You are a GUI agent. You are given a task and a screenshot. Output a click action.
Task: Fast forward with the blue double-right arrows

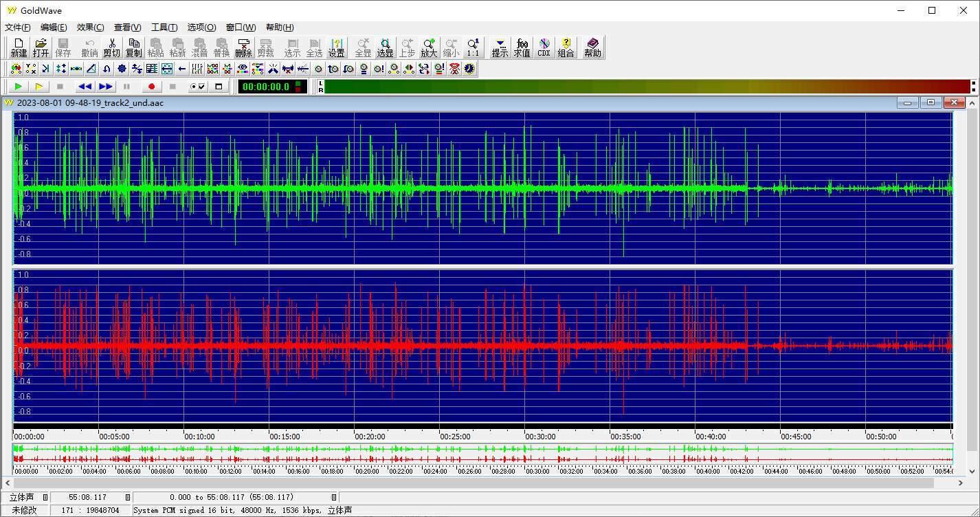(x=106, y=87)
